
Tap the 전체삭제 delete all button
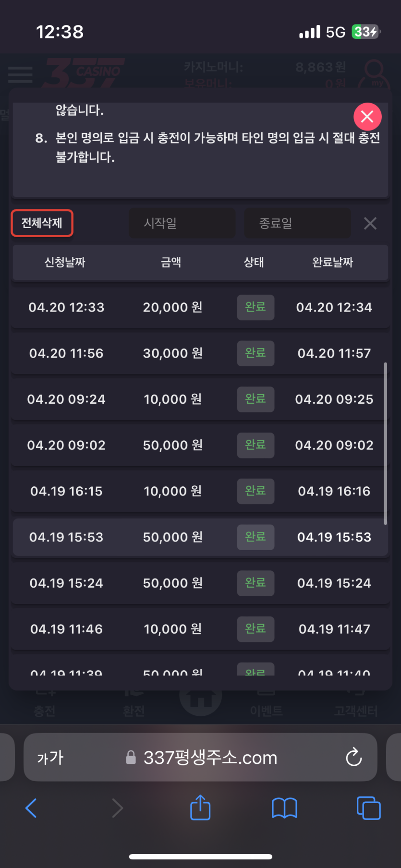pos(42,223)
